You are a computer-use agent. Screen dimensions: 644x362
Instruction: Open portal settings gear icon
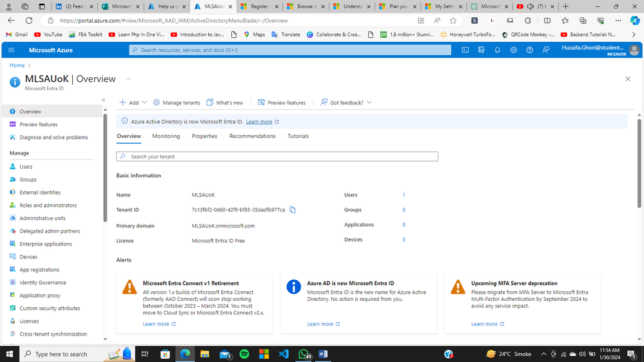[x=513, y=50]
